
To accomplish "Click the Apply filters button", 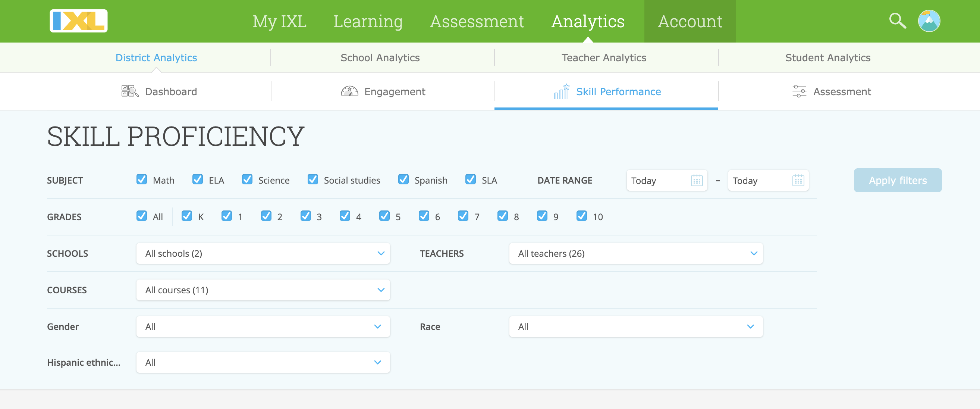I will (897, 180).
